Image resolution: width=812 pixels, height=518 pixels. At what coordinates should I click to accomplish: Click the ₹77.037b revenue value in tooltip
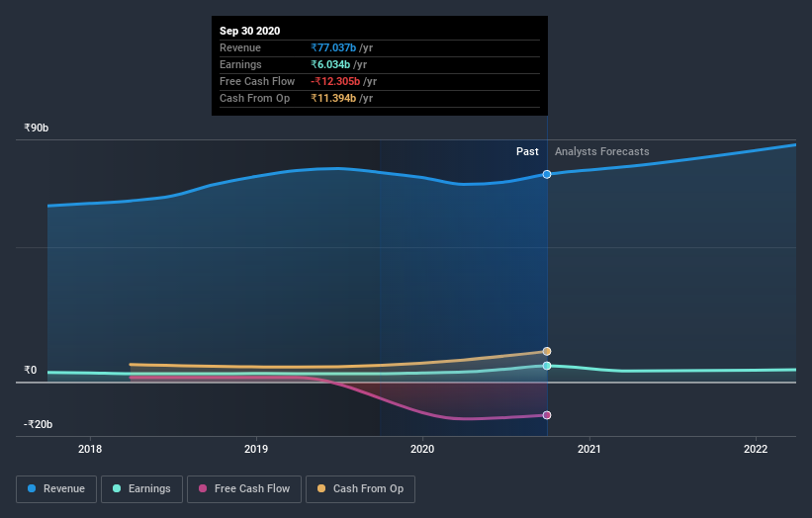pyautogui.click(x=333, y=47)
